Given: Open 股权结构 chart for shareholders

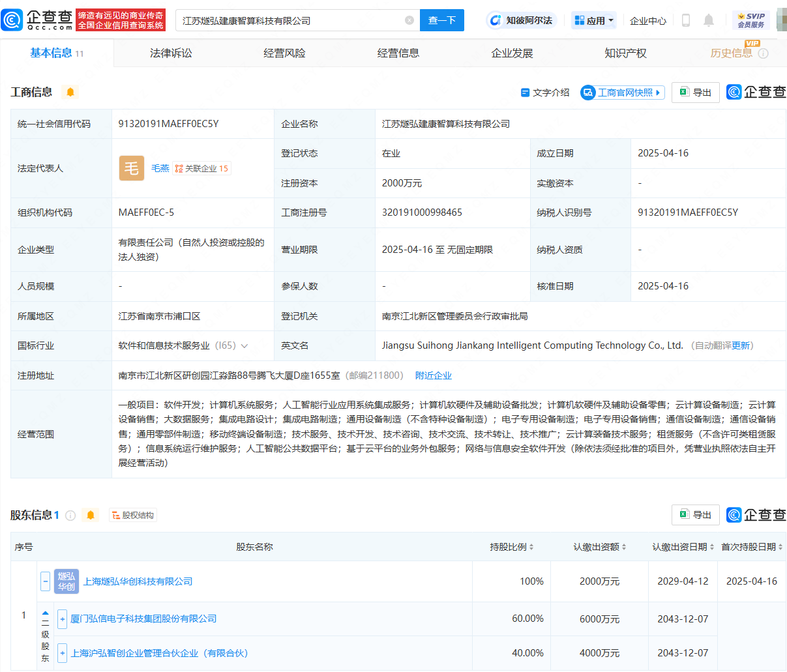Looking at the screenshot, I should pos(132,515).
